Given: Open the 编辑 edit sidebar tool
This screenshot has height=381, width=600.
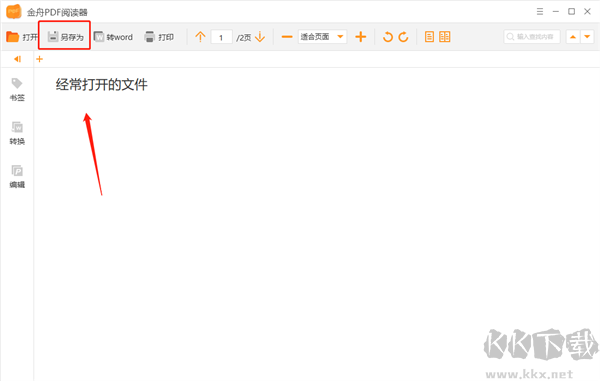Looking at the screenshot, I should [x=17, y=176].
